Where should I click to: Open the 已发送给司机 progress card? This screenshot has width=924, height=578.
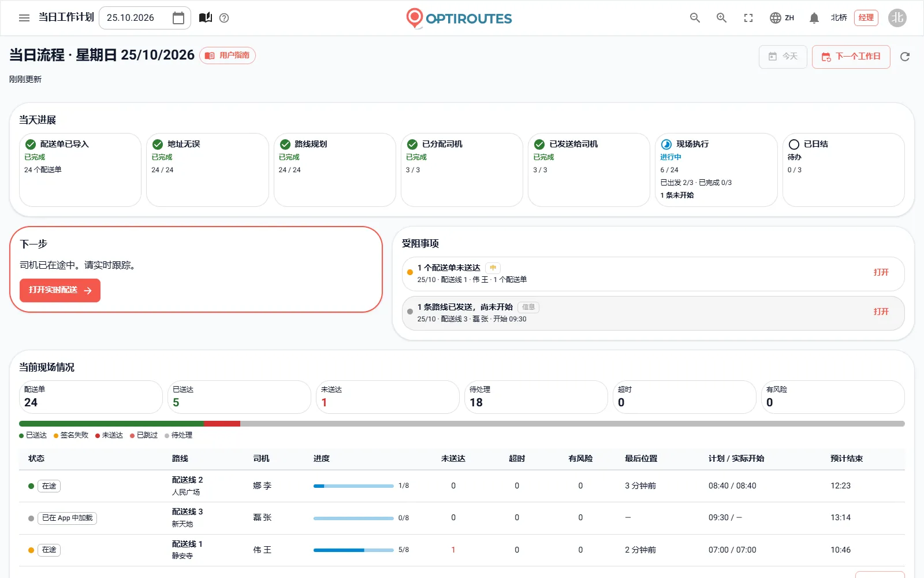point(589,170)
